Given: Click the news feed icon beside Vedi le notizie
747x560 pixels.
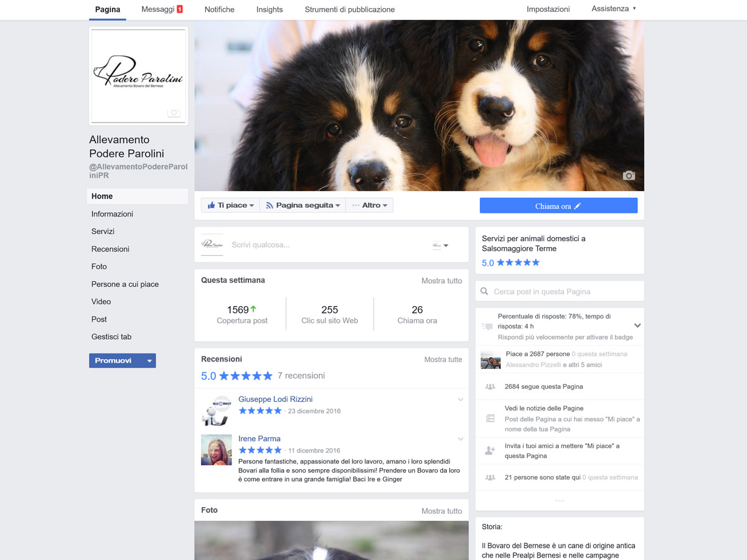Looking at the screenshot, I should click(x=490, y=418).
